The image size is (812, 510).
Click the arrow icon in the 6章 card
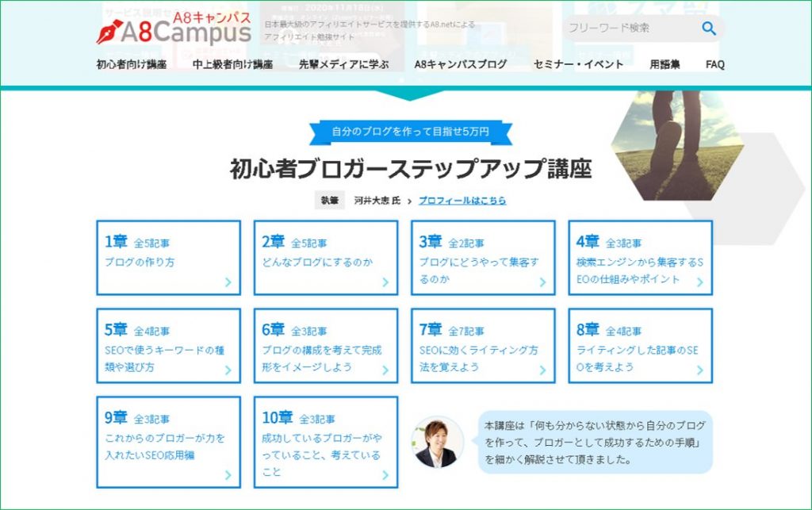point(385,370)
